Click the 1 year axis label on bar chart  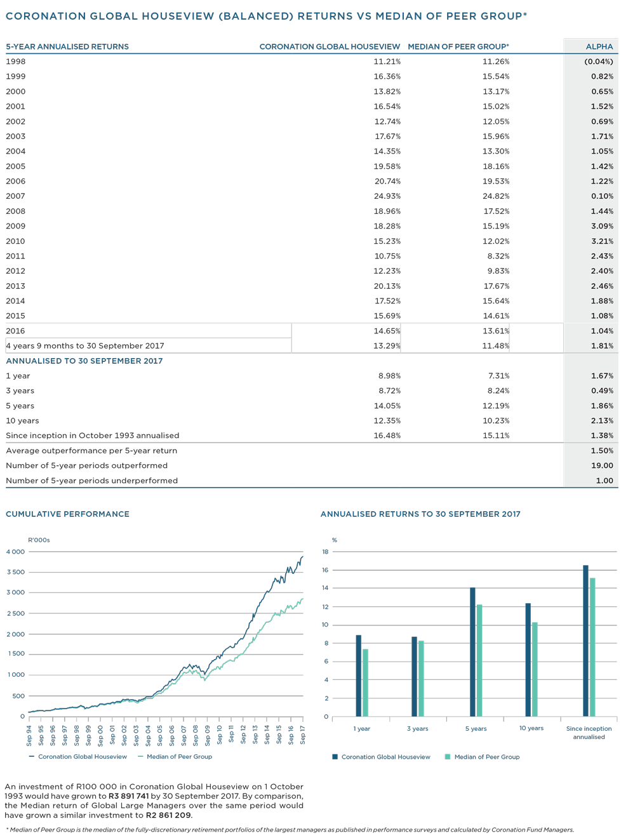click(x=361, y=729)
